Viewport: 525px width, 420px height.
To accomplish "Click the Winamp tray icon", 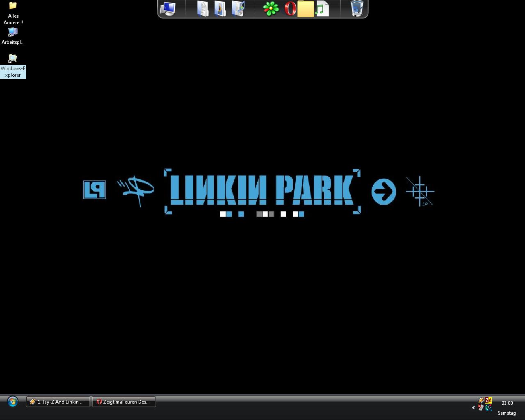I will 481,401.
